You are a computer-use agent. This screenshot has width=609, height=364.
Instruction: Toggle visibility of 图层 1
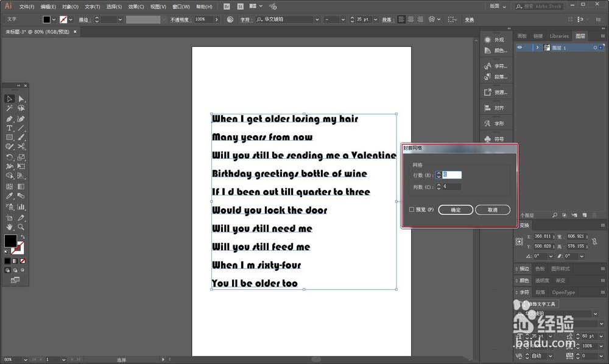tap(519, 47)
